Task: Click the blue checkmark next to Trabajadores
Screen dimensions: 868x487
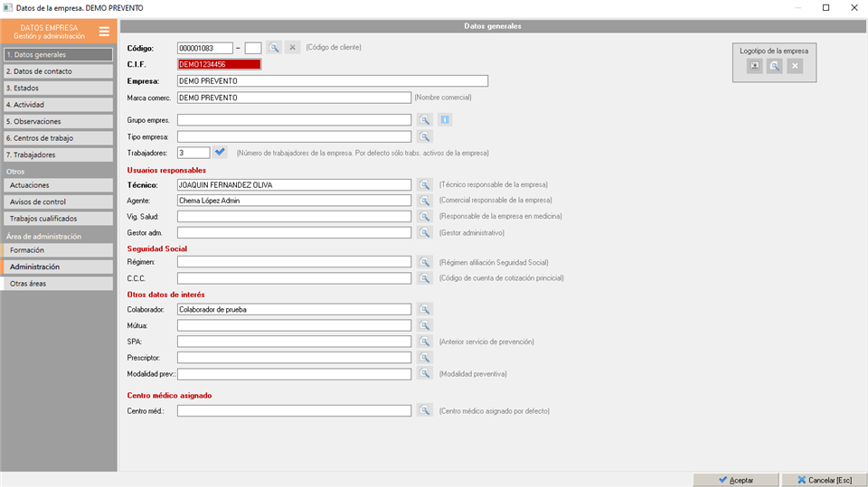Action: 221,153
